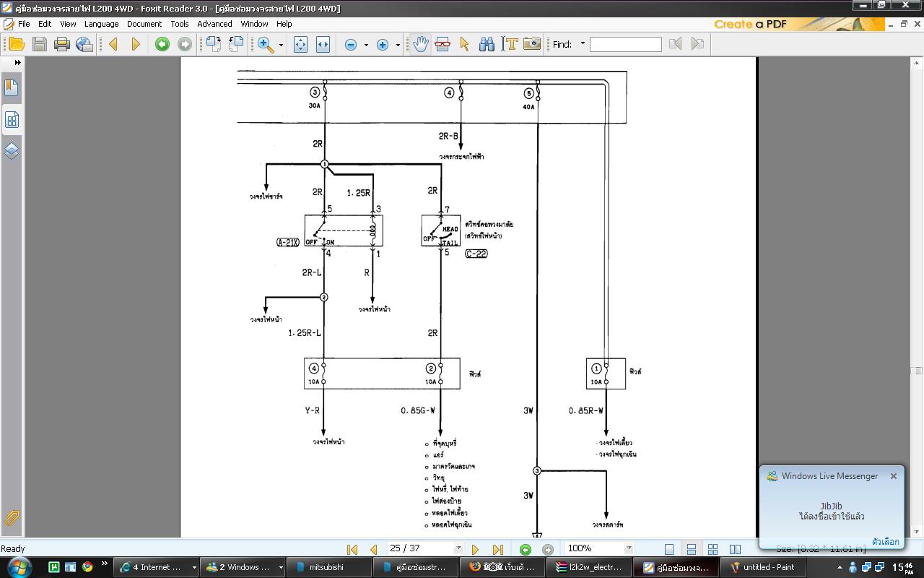This screenshot has width=924, height=578.
Task: Open the page number dropdown
Action: [458, 548]
